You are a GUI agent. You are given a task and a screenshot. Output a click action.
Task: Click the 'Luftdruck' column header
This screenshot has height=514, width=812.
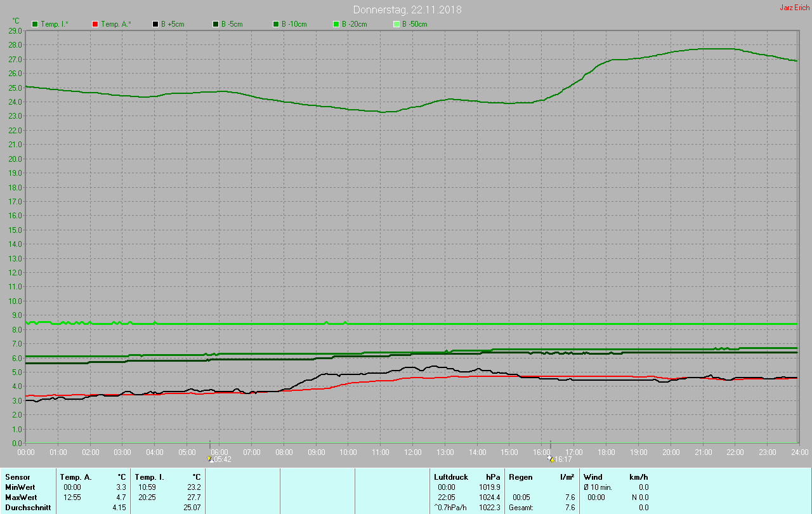tap(451, 477)
